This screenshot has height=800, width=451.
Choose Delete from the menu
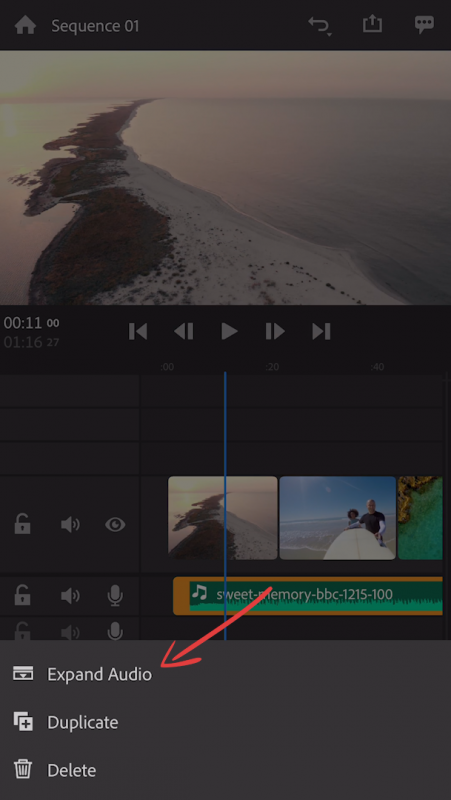point(226,770)
